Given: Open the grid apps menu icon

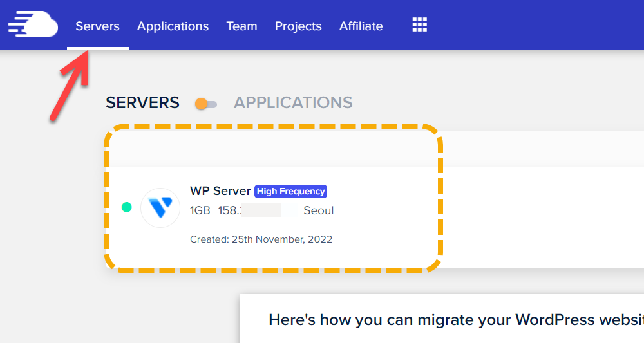Looking at the screenshot, I should [419, 24].
